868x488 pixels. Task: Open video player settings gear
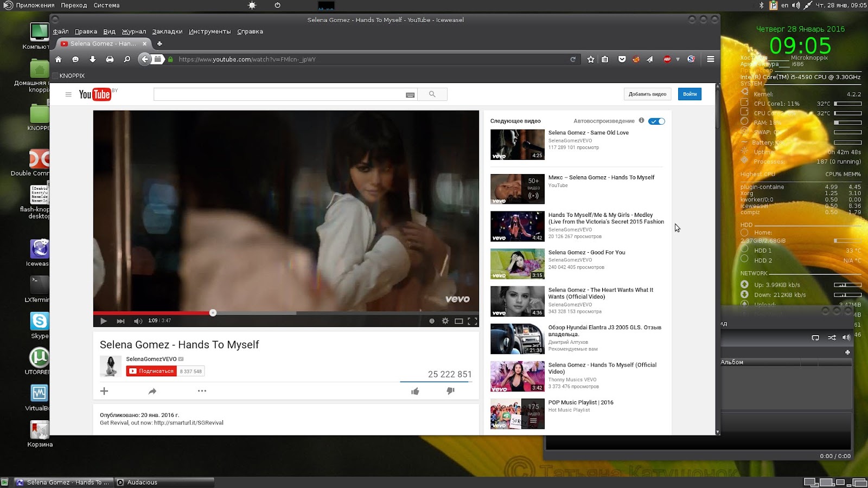pos(445,321)
